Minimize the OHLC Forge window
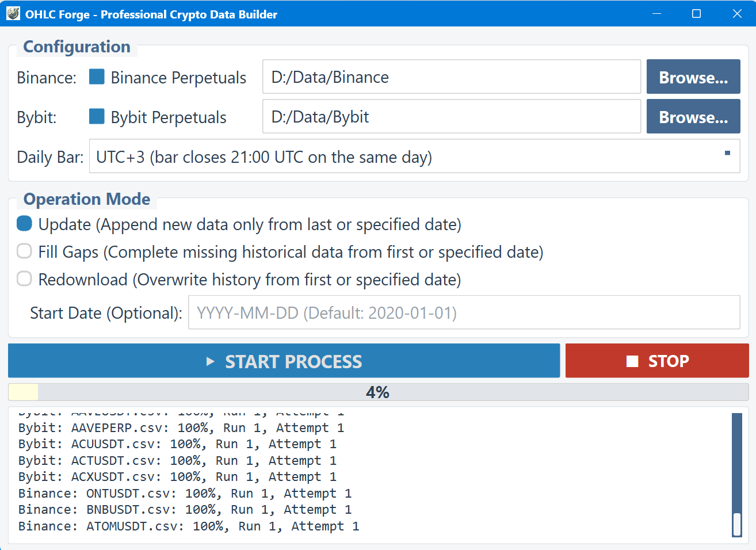 coord(656,14)
